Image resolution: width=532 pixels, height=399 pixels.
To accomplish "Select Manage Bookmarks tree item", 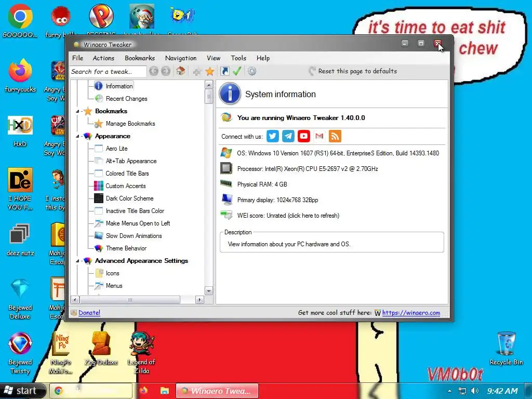I will click(130, 124).
